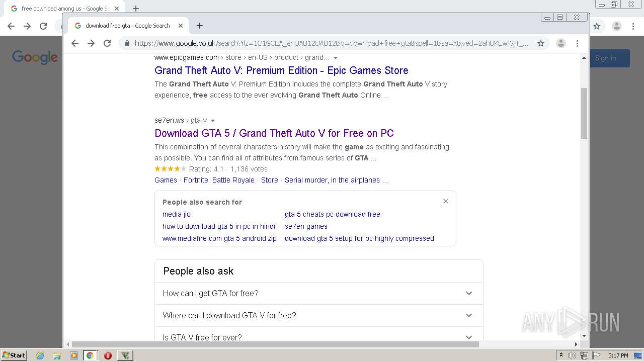Go forward in the background Chrome window
The width and height of the screenshot is (644, 362).
tap(27, 26)
